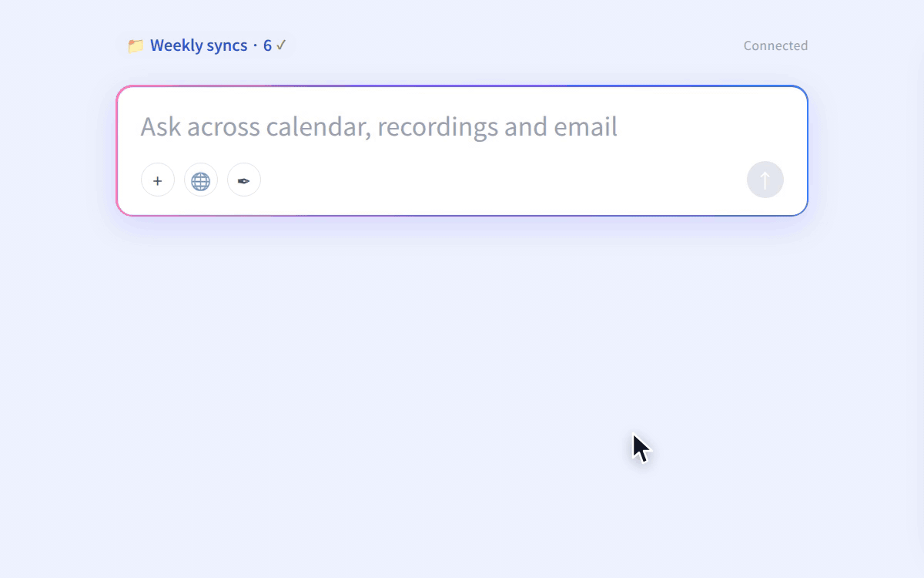Enable web browsing via globe toggle
Screen dimensions: 924x578
201,180
